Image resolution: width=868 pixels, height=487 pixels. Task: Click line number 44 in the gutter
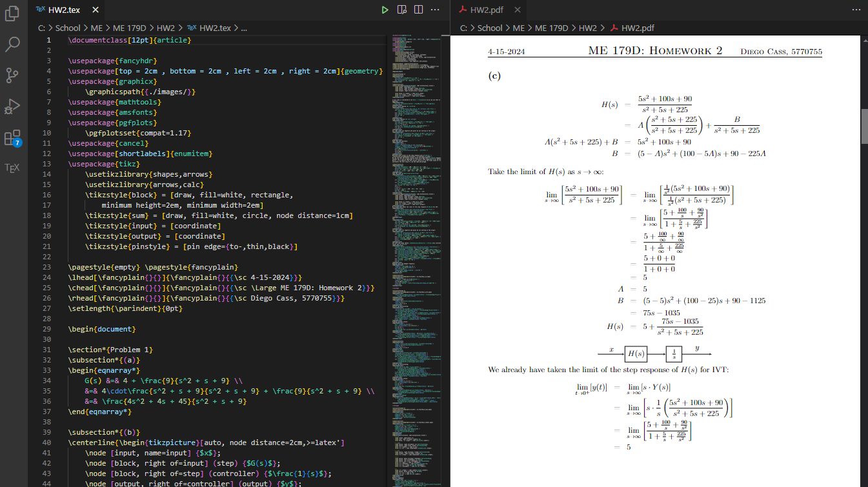48,484
